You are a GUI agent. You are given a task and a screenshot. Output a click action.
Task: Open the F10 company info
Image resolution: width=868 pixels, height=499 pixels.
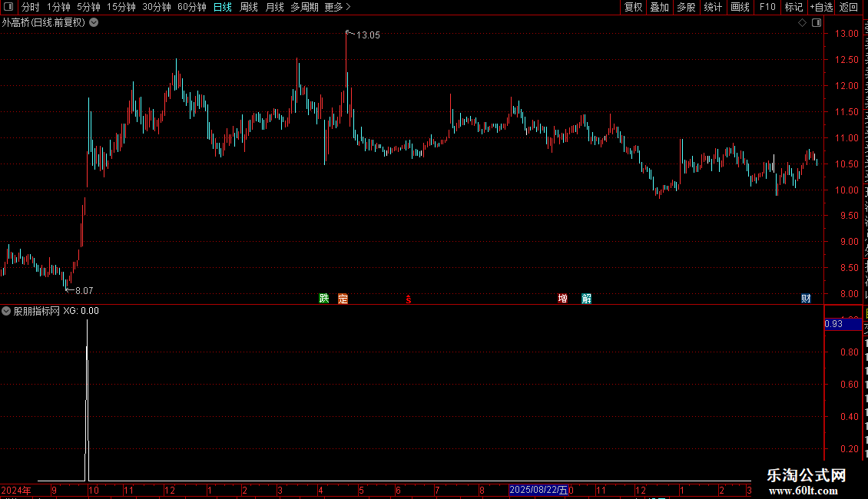tap(767, 7)
